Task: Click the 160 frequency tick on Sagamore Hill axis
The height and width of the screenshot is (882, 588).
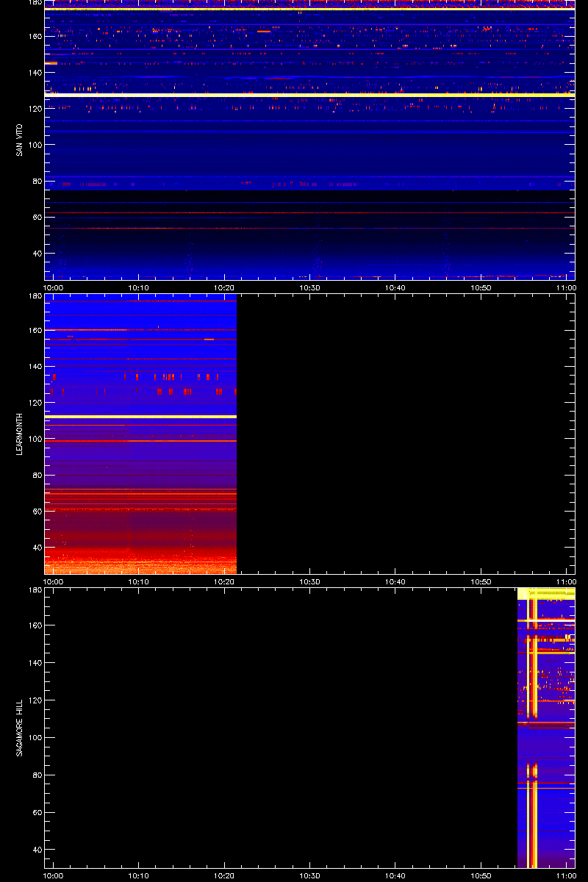Action: tap(35, 625)
